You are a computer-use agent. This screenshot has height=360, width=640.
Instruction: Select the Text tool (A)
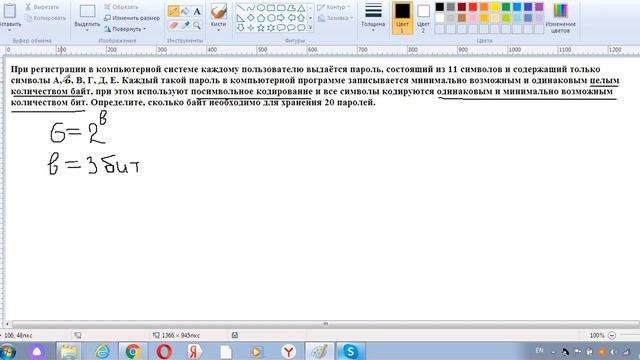pyautogui.click(x=197, y=11)
